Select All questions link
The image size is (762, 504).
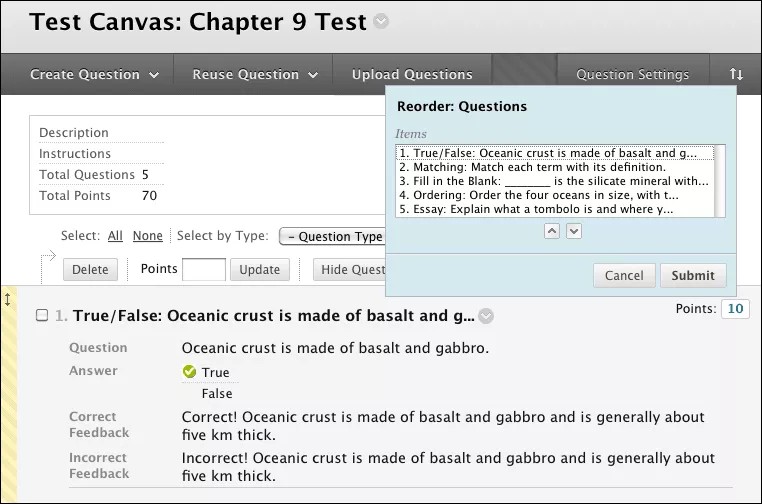coord(115,236)
